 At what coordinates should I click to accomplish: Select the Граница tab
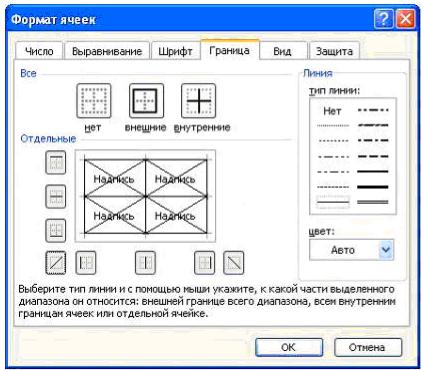click(230, 50)
